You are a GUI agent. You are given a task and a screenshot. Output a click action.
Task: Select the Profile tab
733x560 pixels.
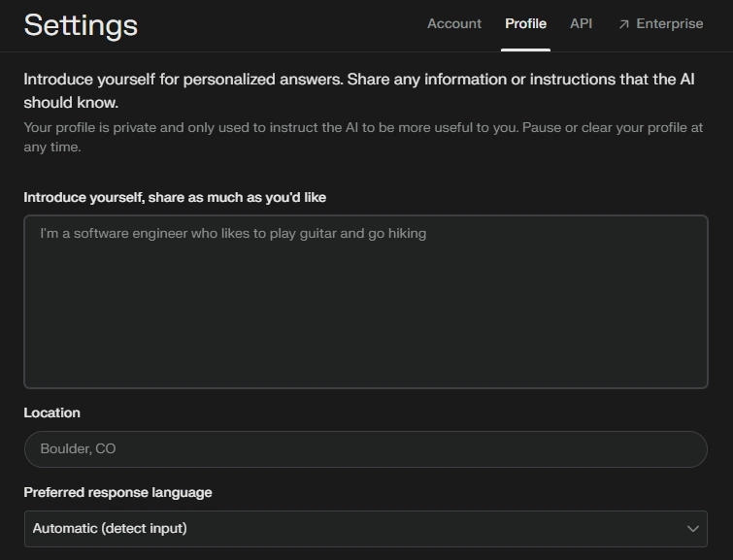coord(525,24)
